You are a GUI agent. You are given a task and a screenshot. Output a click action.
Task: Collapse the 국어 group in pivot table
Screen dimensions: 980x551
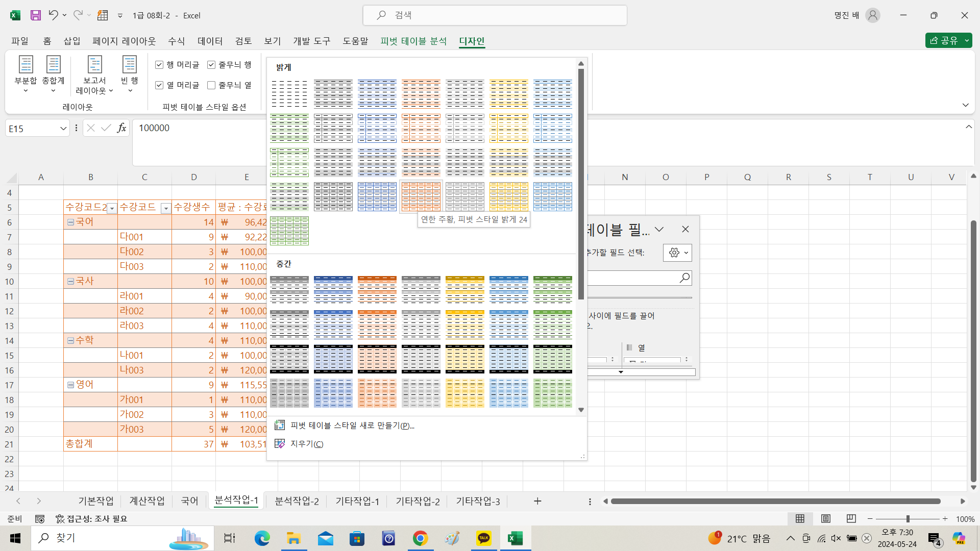tap(70, 222)
